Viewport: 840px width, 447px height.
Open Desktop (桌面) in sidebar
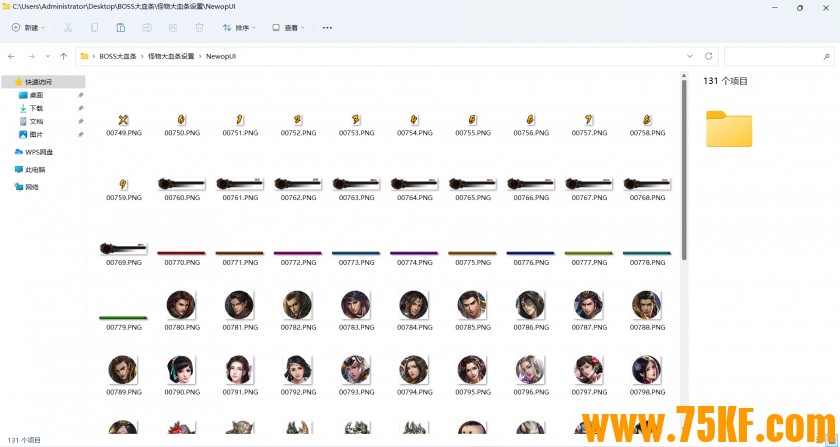coord(36,95)
